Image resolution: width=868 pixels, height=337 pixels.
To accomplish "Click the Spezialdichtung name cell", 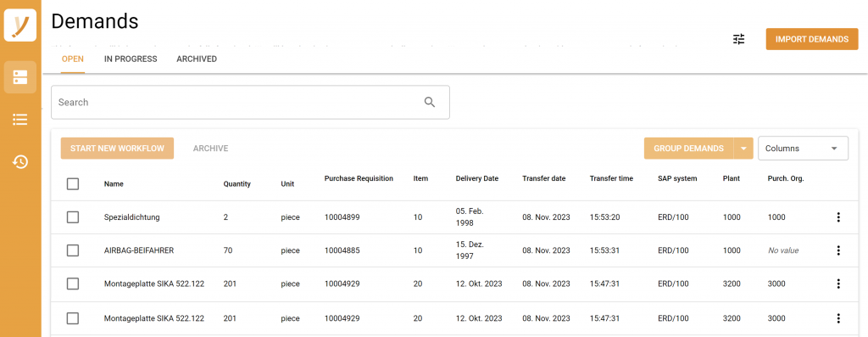I will tap(131, 217).
